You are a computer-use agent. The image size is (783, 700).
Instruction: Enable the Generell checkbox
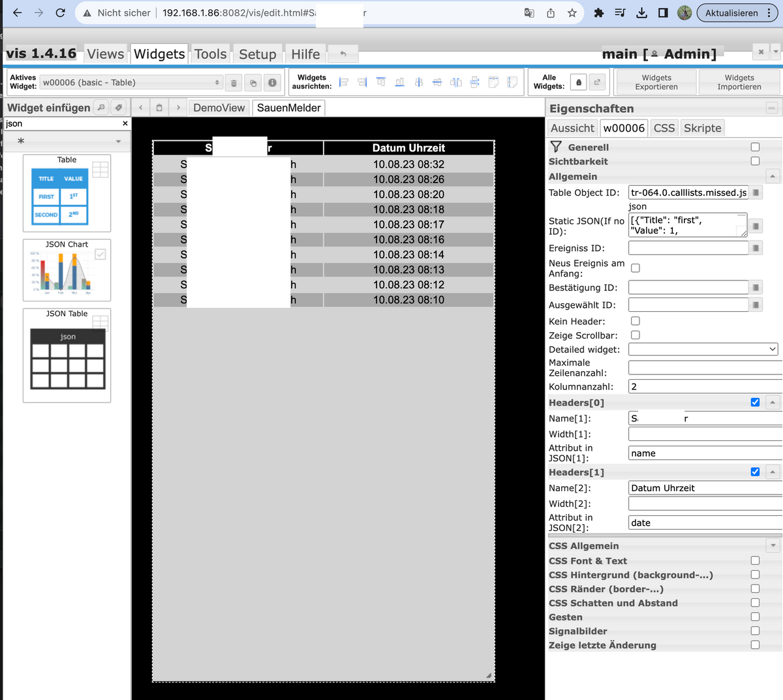pyautogui.click(x=755, y=147)
